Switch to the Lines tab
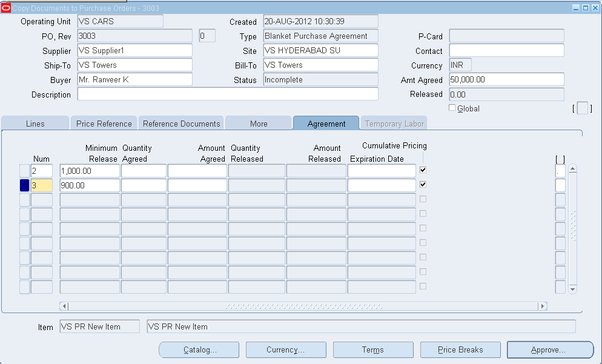The height and width of the screenshot is (364, 602). click(35, 123)
